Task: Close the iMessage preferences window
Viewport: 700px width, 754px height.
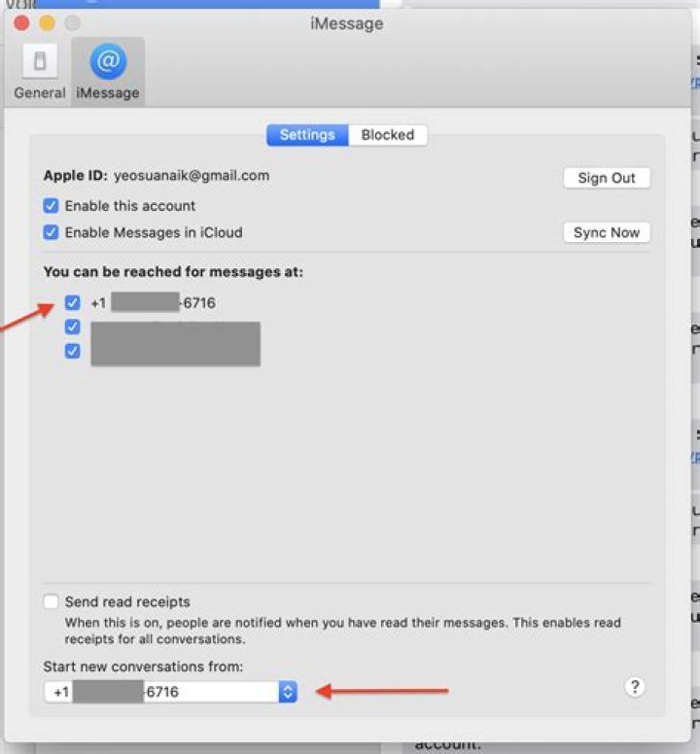Action: tap(21, 22)
